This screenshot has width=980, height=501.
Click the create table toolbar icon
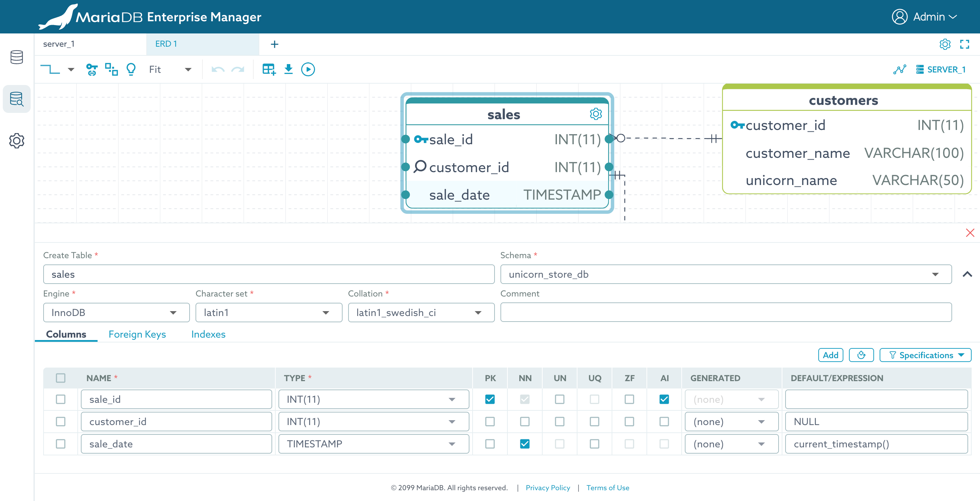(x=269, y=69)
